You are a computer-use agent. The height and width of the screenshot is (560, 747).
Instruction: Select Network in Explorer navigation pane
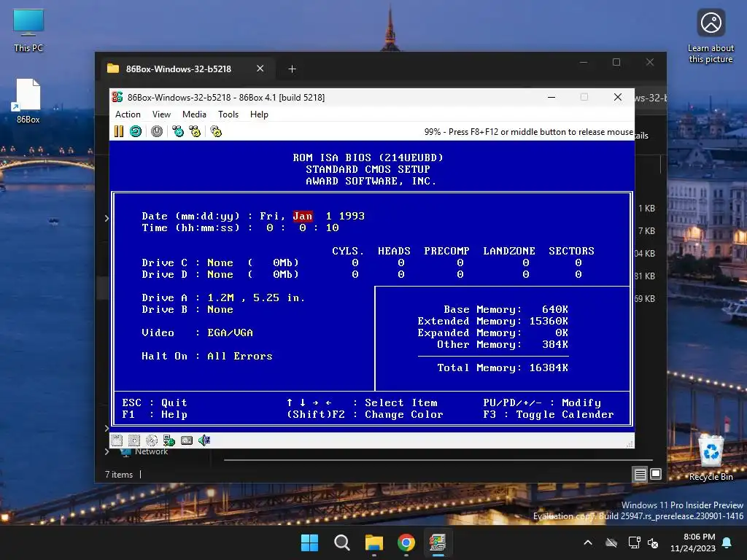[151, 451]
